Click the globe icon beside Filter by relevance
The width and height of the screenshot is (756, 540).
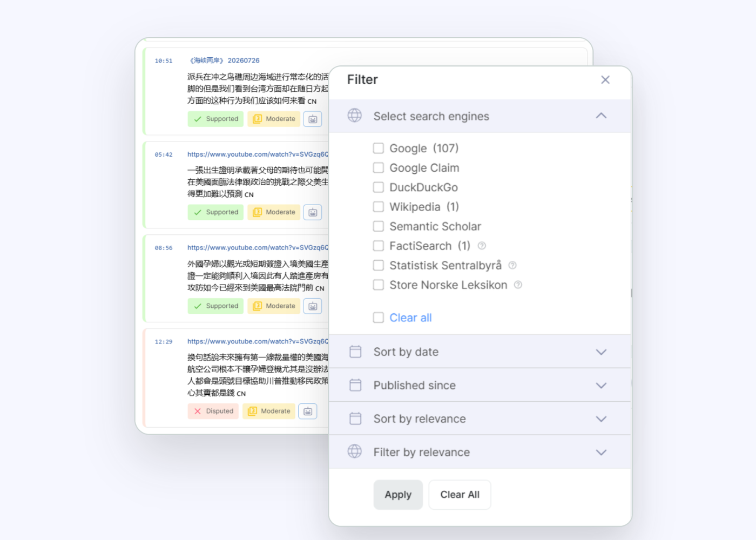355,451
